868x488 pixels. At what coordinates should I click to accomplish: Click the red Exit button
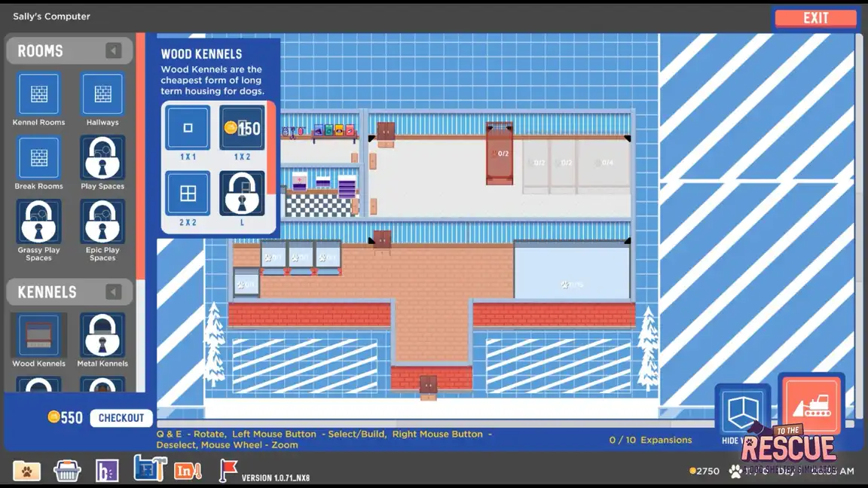coord(815,18)
